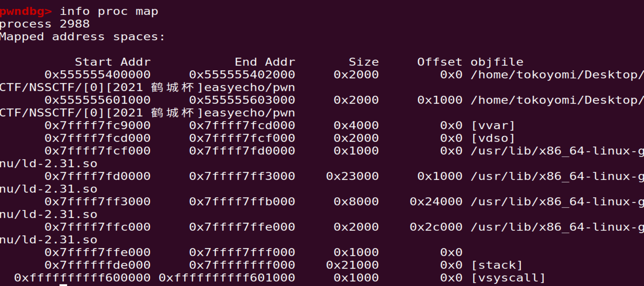This screenshot has height=286, width=644.
Task: Click start address 0x555555400000
Action: tap(97, 75)
